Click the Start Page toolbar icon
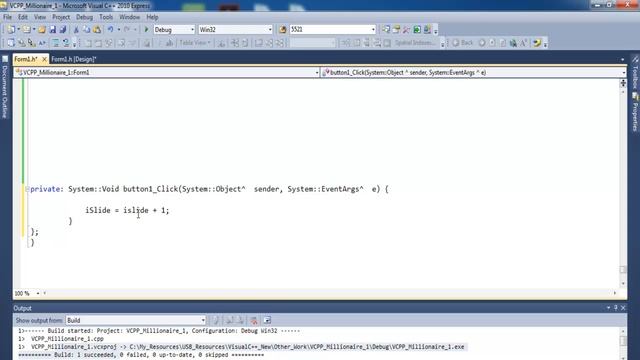Viewport: 640px width, 360px height. (x=417, y=29)
